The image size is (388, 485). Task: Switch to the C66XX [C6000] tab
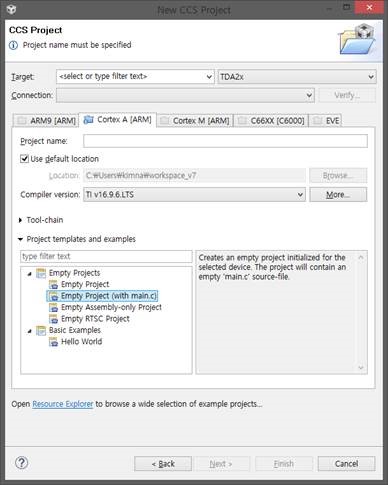271,121
